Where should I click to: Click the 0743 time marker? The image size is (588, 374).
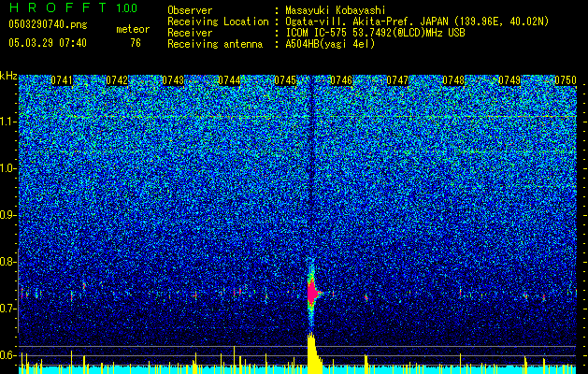(173, 80)
